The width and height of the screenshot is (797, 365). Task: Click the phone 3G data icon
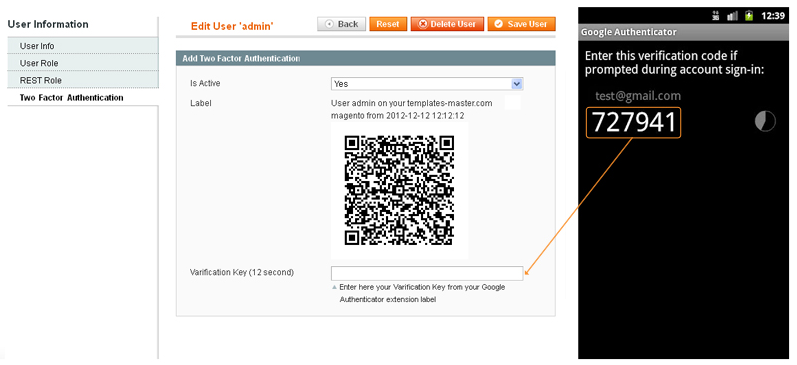(x=716, y=16)
